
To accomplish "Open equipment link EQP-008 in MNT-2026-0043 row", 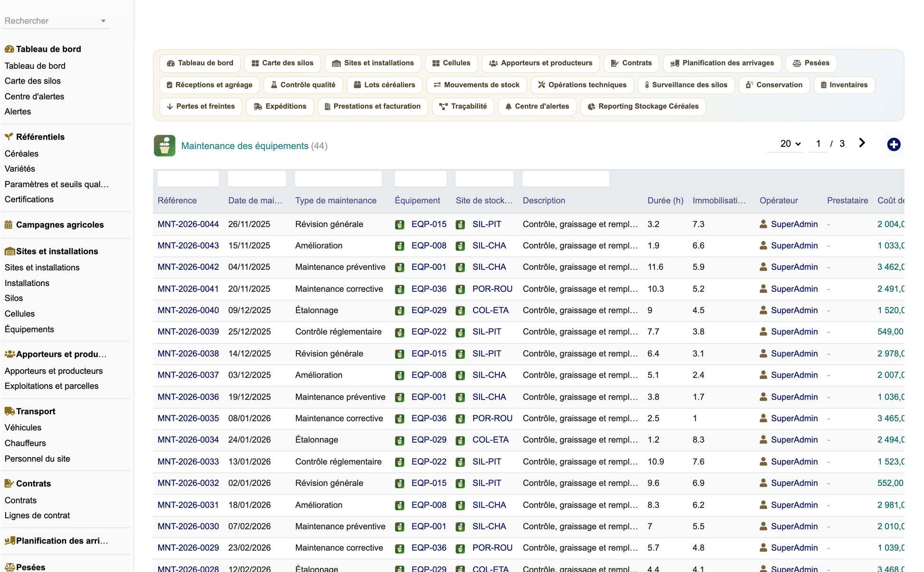I will click(429, 246).
